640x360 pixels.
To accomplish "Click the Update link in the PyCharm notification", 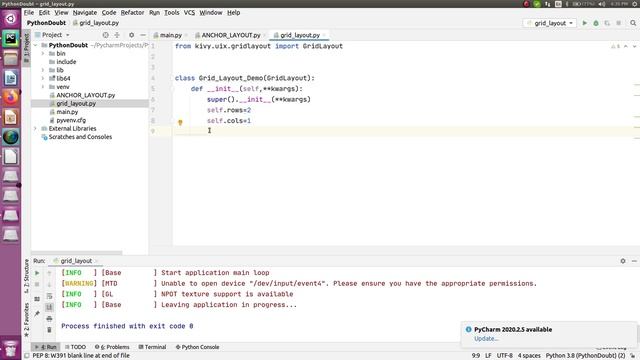I will pos(486,339).
